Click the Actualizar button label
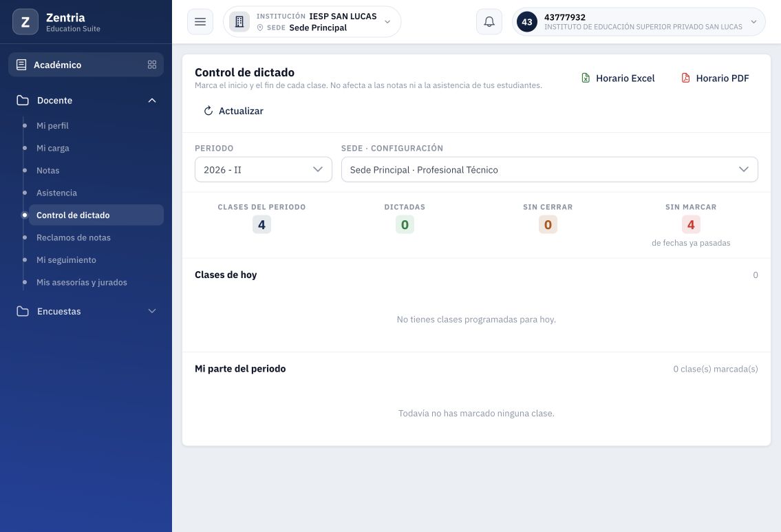781x532 pixels. click(241, 111)
